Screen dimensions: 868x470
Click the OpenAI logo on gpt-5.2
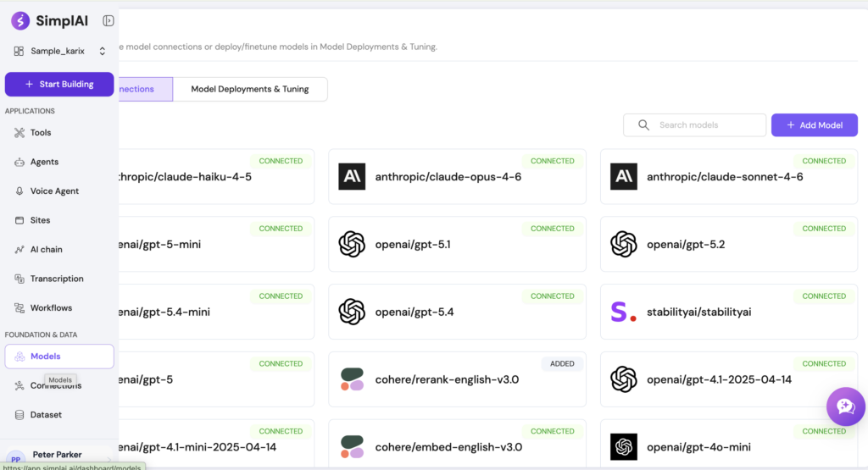click(624, 245)
